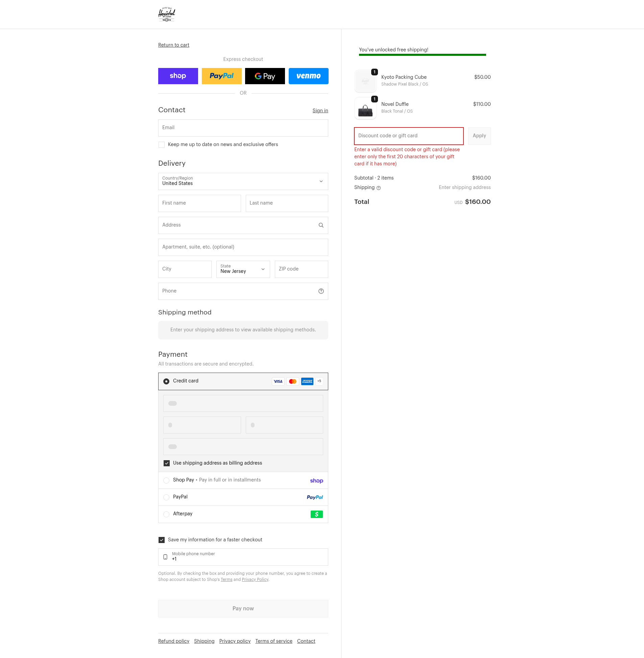Click the phone field help icon
The height and width of the screenshot is (658, 644).
[x=320, y=291]
